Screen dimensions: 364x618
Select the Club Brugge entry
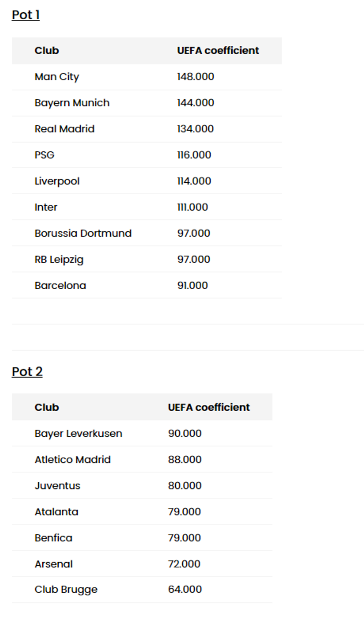pyautogui.click(x=66, y=589)
